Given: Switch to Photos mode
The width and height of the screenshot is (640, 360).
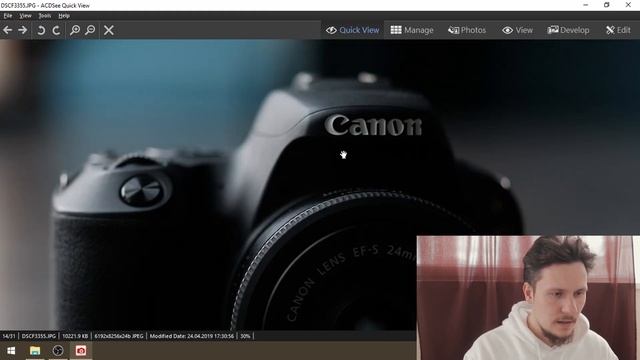Looking at the screenshot, I should [467, 30].
